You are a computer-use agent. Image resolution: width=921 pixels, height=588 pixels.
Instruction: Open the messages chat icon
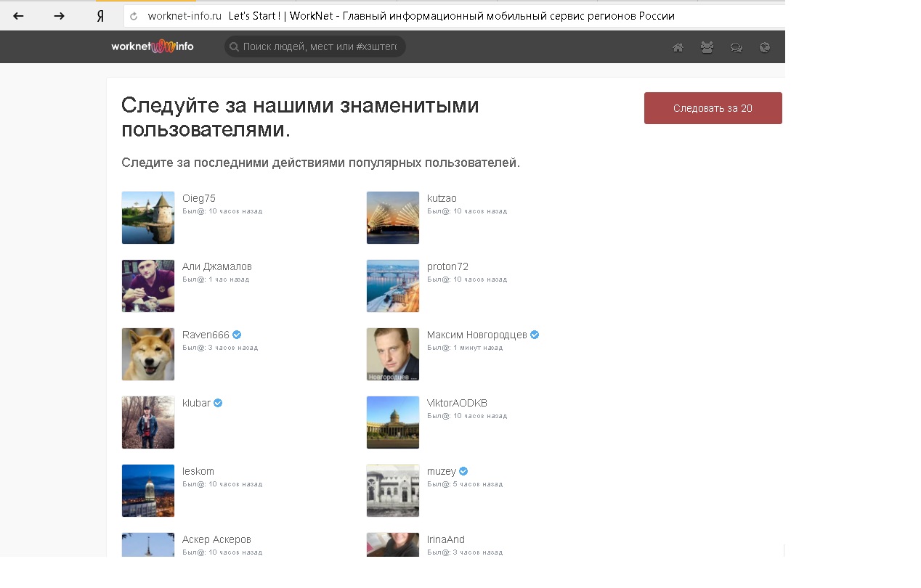pyautogui.click(x=736, y=48)
